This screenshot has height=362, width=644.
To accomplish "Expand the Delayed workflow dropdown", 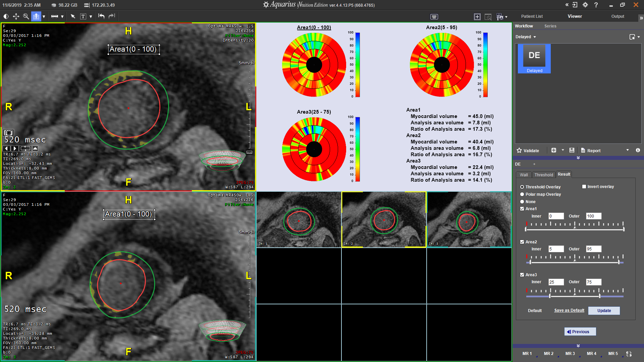I will tap(535, 37).
